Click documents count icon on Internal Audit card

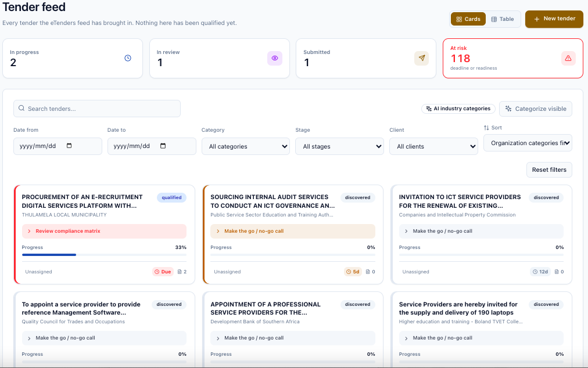pos(368,272)
